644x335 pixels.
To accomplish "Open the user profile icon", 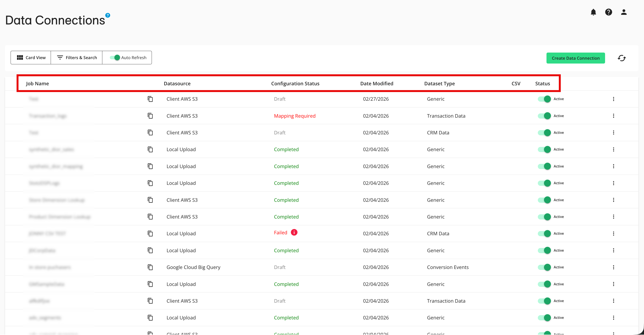I will click(624, 12).
